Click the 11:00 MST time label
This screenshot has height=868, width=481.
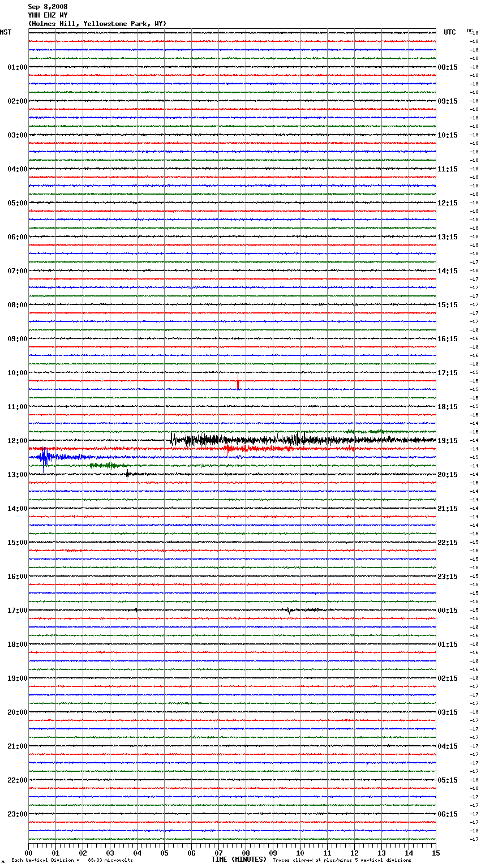[17, 407]
